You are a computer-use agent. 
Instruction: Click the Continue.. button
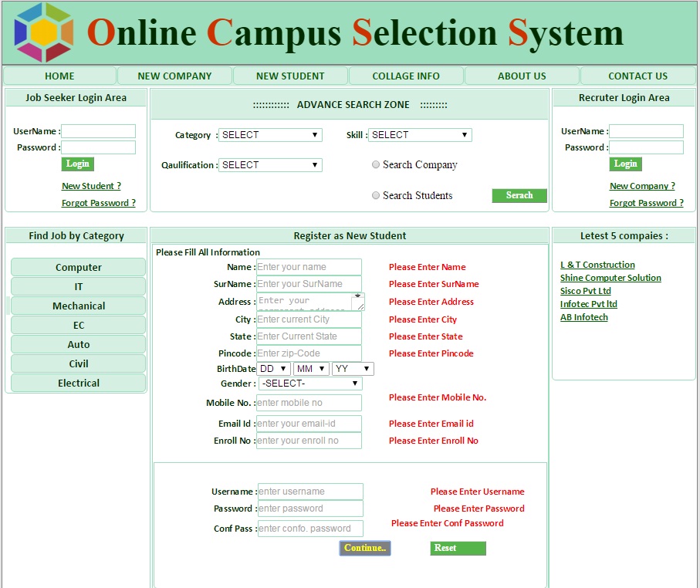pos(365,548)
